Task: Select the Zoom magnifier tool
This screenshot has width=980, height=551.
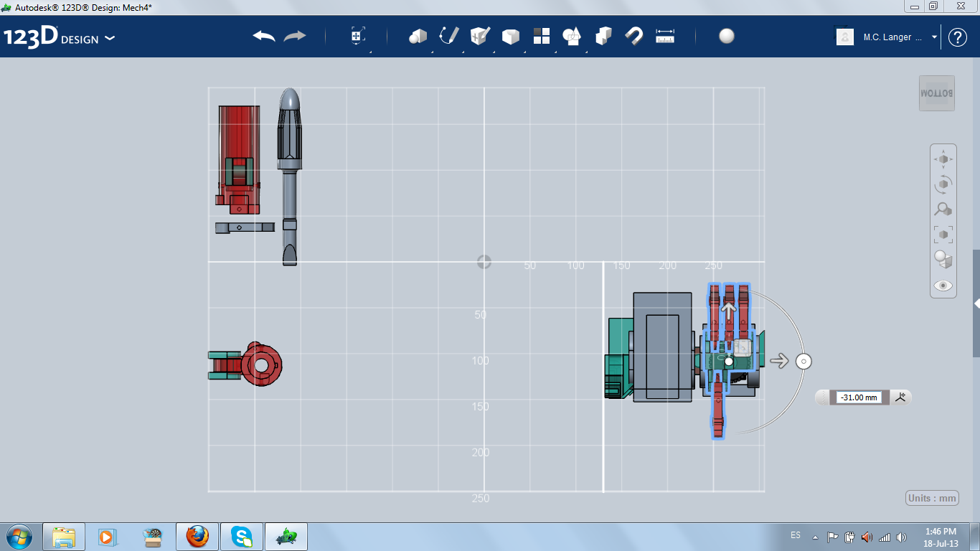Action: click(x=943, y=209)
